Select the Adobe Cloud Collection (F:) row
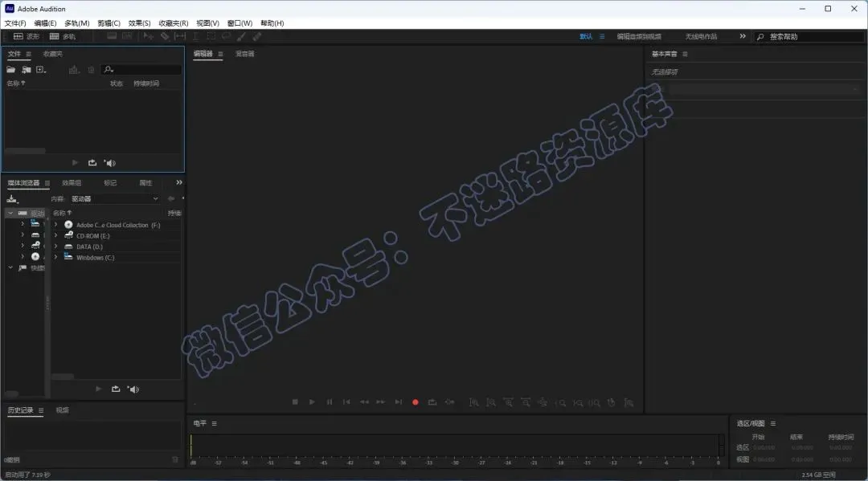This screenshot has width=868, height=481. (117, 225)
